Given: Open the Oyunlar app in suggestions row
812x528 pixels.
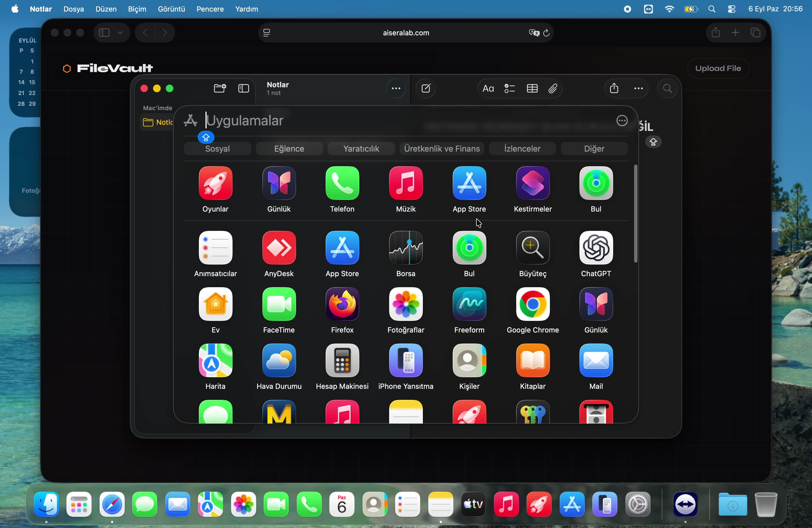Looking at the screenshot, I should pos(215,183).
